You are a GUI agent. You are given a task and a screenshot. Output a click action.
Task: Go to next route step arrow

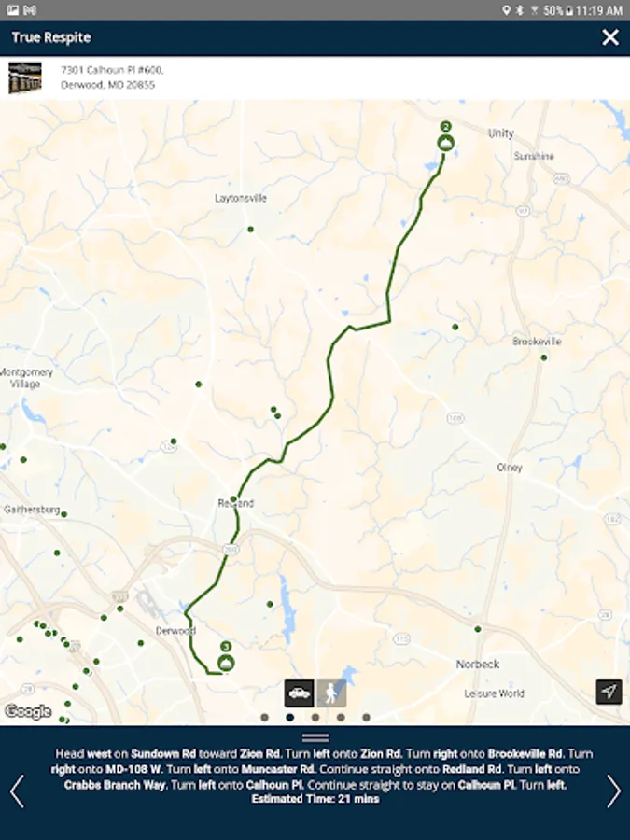[x=614, y=791]
